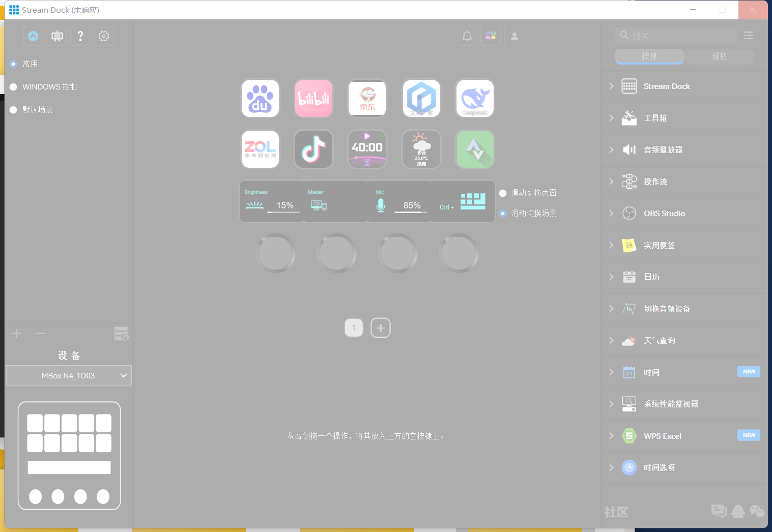This screenshot has width=772, height=532.
Task: Switch to the 旋钮 tab
Action: tap(720, 56)
